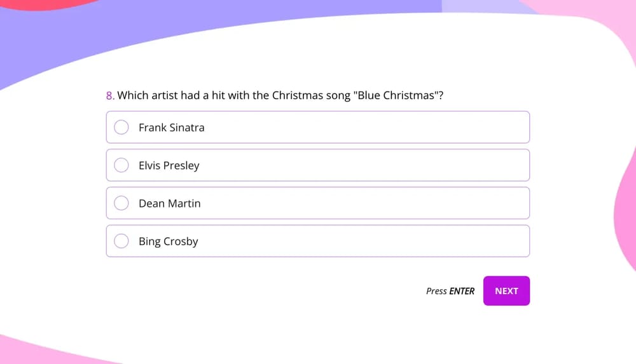This screenshot has width=636, height=364.
Task: Click empty space inside Elvis Presley answer box
Action: (x=382, y=165)
